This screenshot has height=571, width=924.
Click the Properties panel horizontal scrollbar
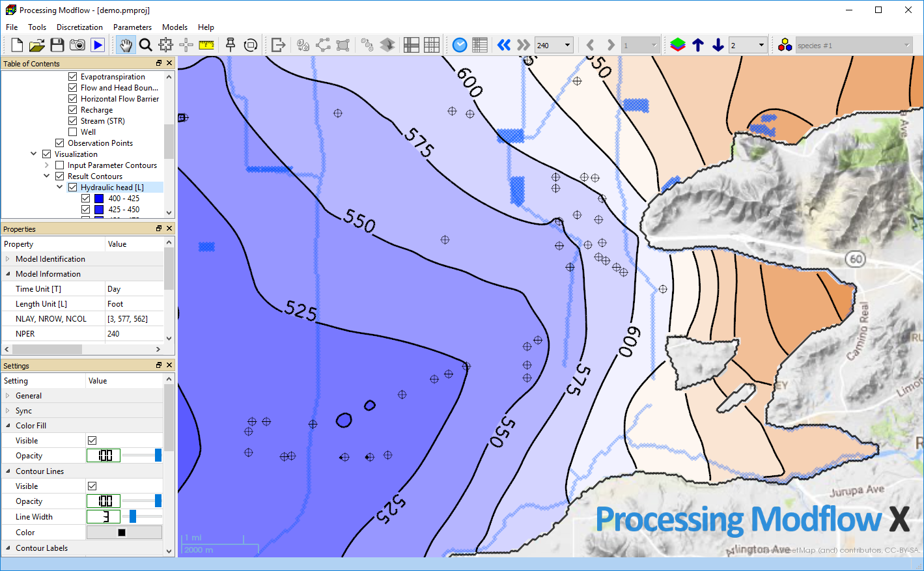(x=84, y=350)
